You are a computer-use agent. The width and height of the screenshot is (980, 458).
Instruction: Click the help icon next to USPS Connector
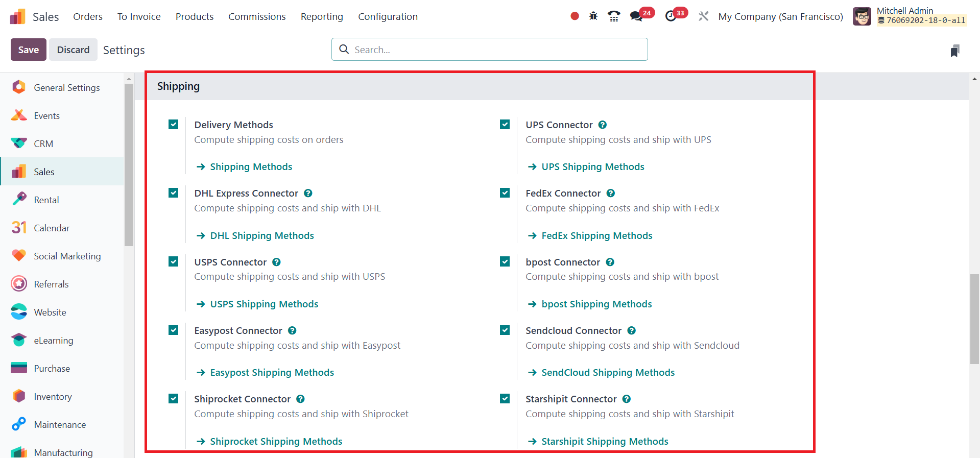[x=276, y=262]
